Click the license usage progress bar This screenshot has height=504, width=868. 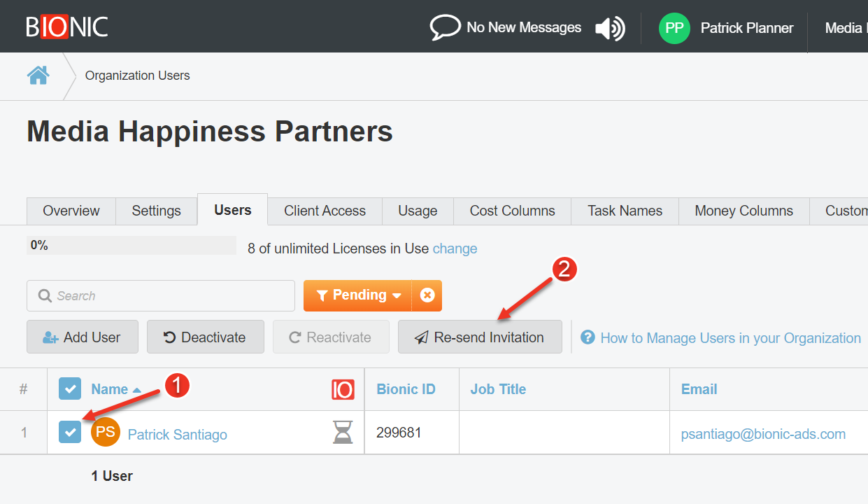click(130, 246)
